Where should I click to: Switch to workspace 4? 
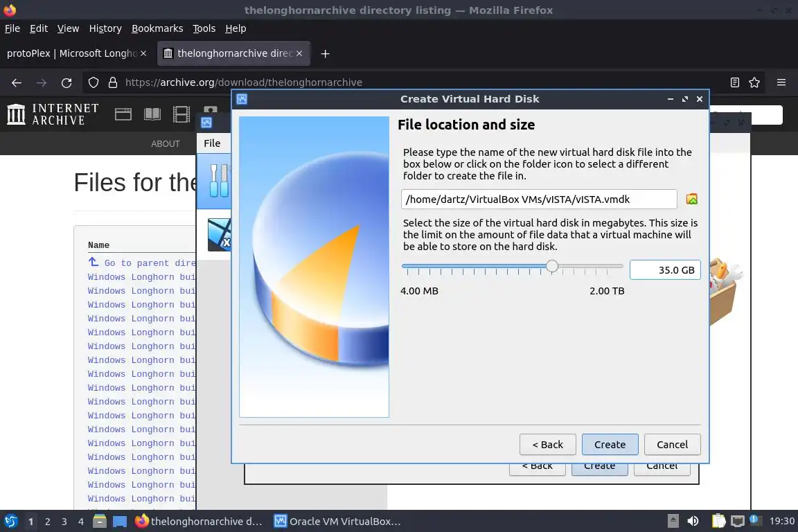(81, 522)
